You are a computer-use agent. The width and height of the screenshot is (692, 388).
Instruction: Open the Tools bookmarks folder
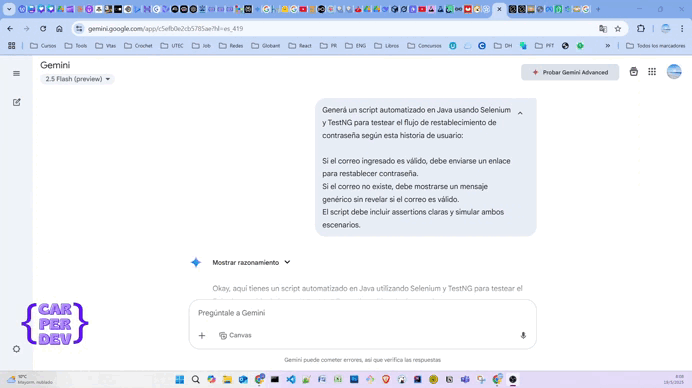pos(76,46)
